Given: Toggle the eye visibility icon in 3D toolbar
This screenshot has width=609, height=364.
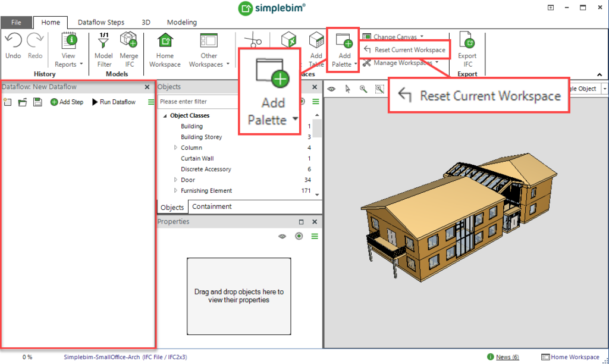Looking at the screenshot, I should pyautogui.click(x=331, y=89).
